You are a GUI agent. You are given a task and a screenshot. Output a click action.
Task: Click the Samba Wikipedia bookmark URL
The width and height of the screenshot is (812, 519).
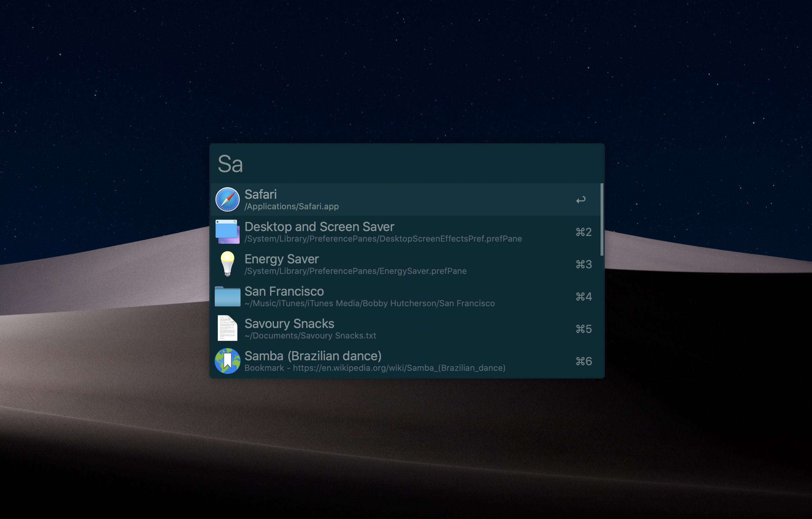pos(399,368)
